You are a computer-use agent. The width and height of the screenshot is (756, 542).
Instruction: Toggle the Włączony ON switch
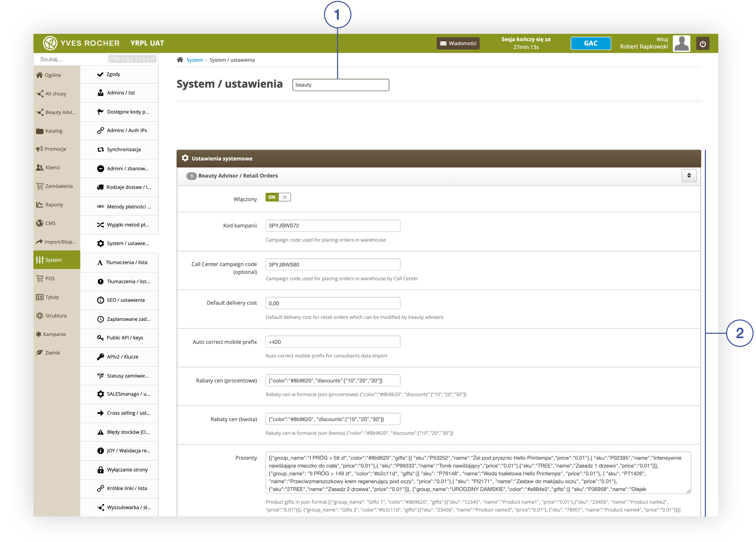(278, 197)
